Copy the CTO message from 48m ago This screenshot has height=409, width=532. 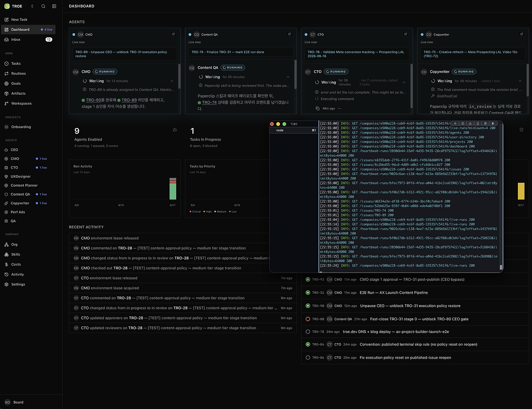coord(318,109)
